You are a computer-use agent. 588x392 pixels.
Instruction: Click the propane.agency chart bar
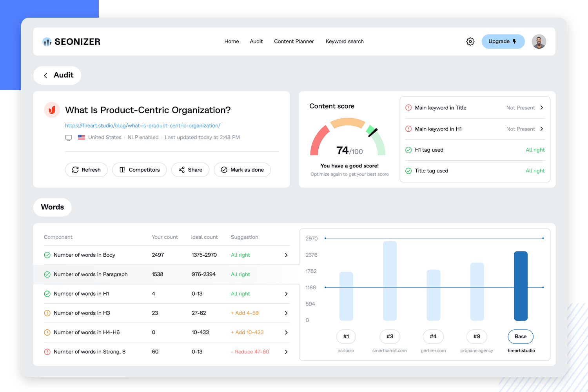[477, 292]
